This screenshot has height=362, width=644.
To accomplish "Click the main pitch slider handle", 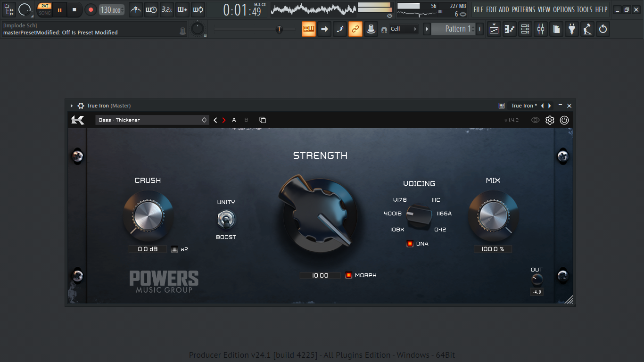I will [279, 29].
